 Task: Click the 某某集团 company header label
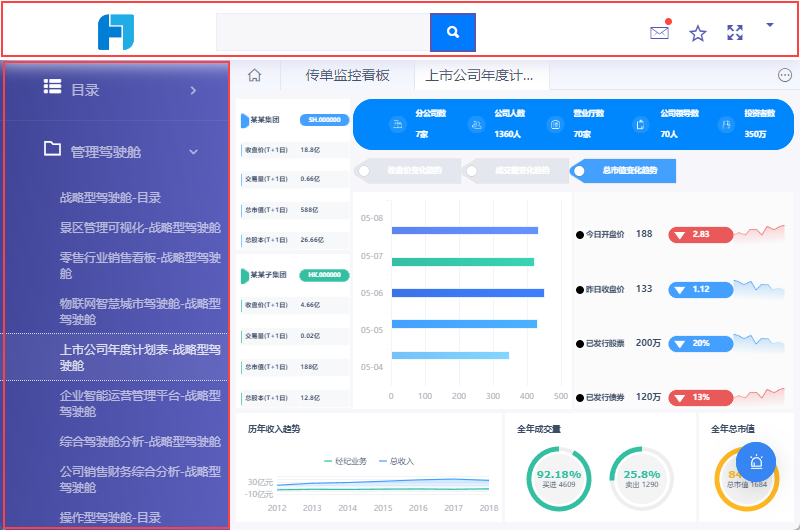(x=265, y=120)
